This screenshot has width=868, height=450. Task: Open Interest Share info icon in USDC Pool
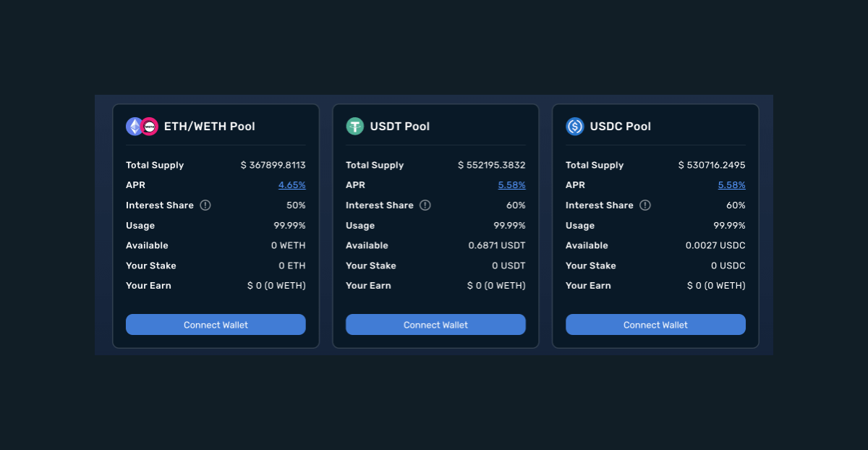645,205
